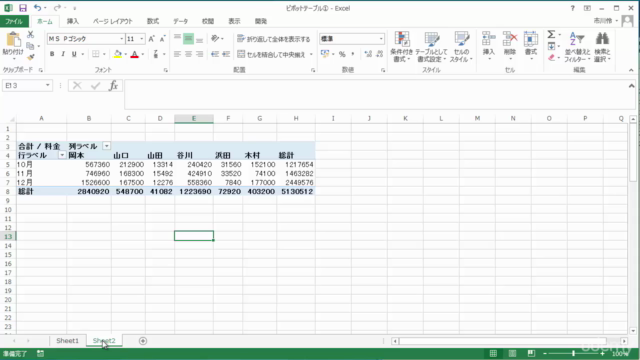Open the text orientation options
Screen dimensions: 640x360
[217, 39]
